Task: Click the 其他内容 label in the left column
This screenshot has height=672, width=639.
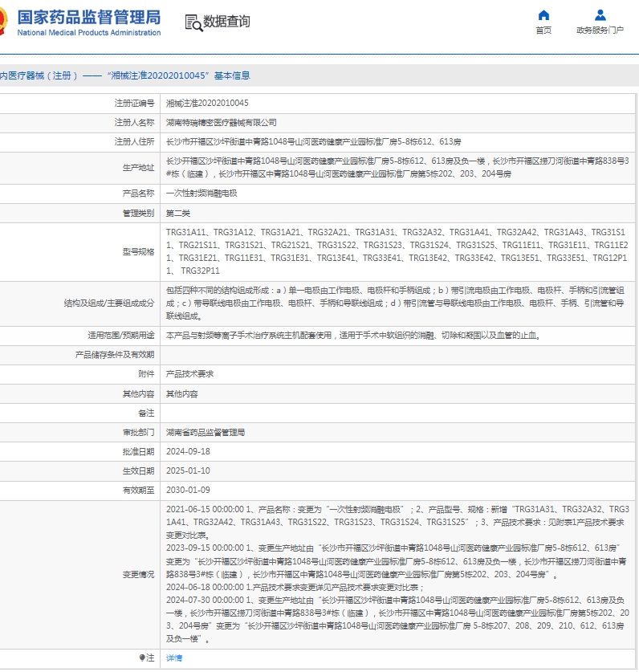Action: (138, 394)
